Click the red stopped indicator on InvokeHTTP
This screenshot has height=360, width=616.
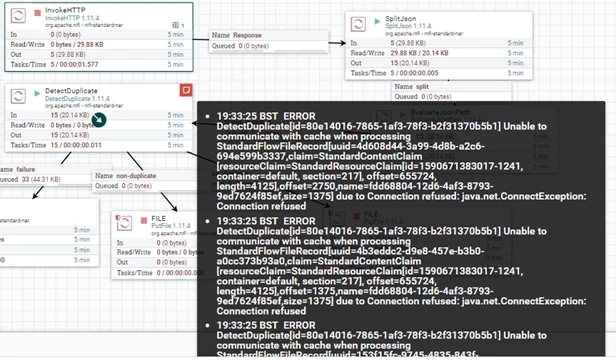[x=38, y=13]
